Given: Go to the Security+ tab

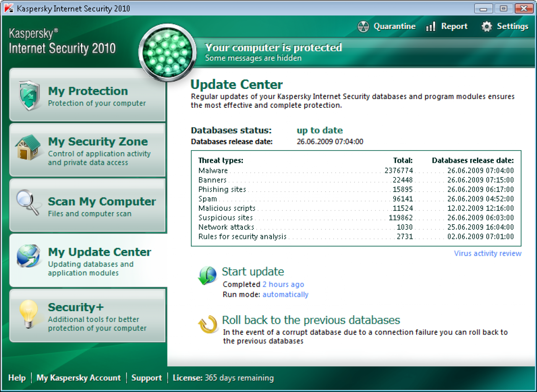Looking at the screenshot, I should coord(88,316).
